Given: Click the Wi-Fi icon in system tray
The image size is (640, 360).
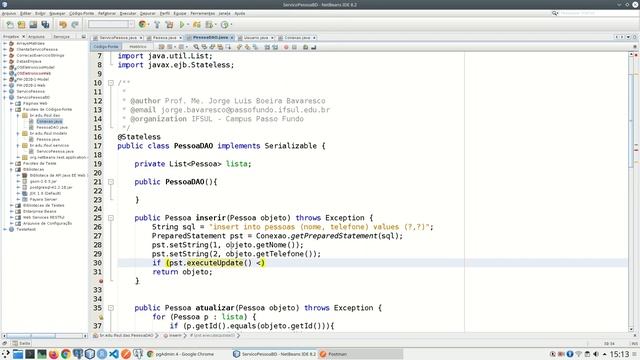Looking at the screenshot, I should pyautogui.click(x=578, y=354).
